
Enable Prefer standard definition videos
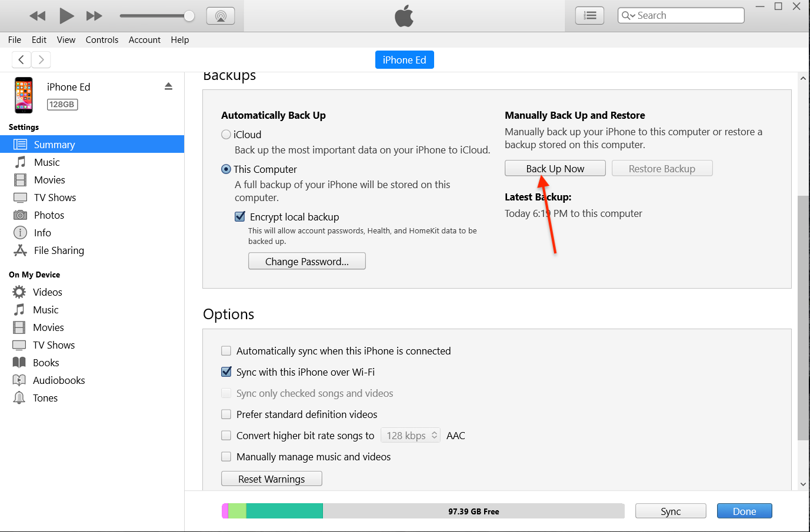coord(226,414)
